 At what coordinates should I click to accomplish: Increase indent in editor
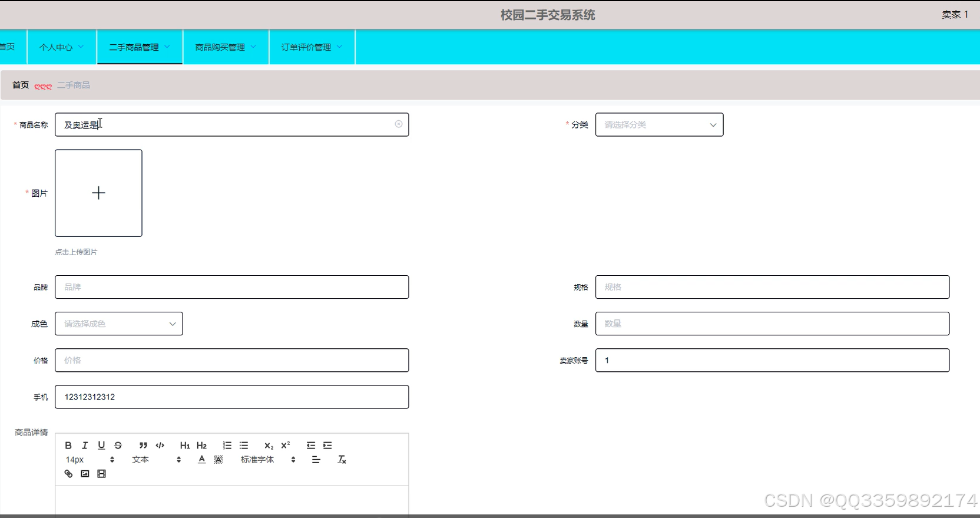coord(327,446)
